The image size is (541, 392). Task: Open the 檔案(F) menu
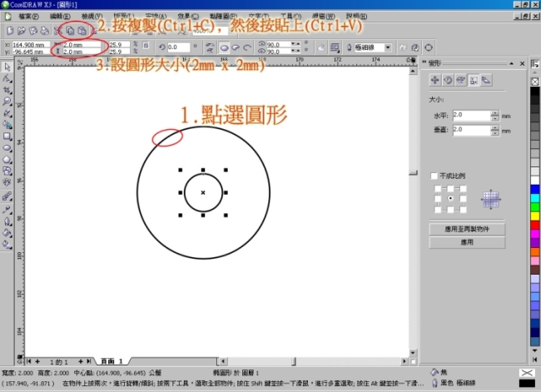click(28, 16)
